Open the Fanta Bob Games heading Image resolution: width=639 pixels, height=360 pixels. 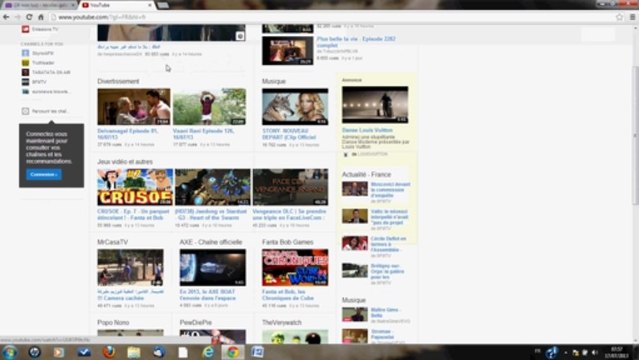[288, 242]
